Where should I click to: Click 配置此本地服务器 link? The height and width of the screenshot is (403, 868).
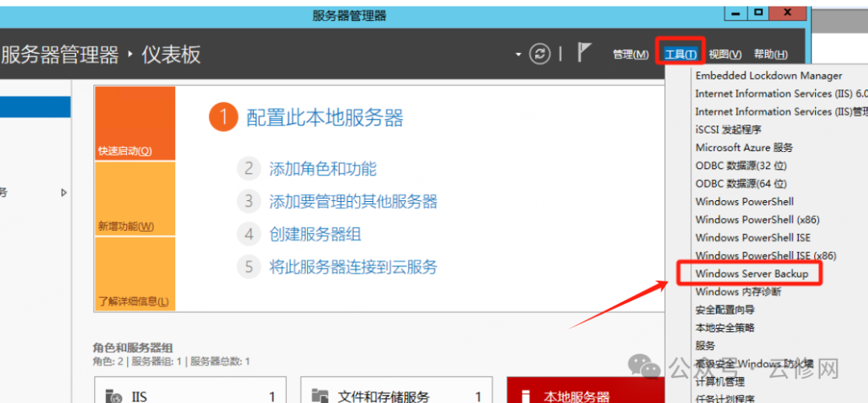point(325,118)
